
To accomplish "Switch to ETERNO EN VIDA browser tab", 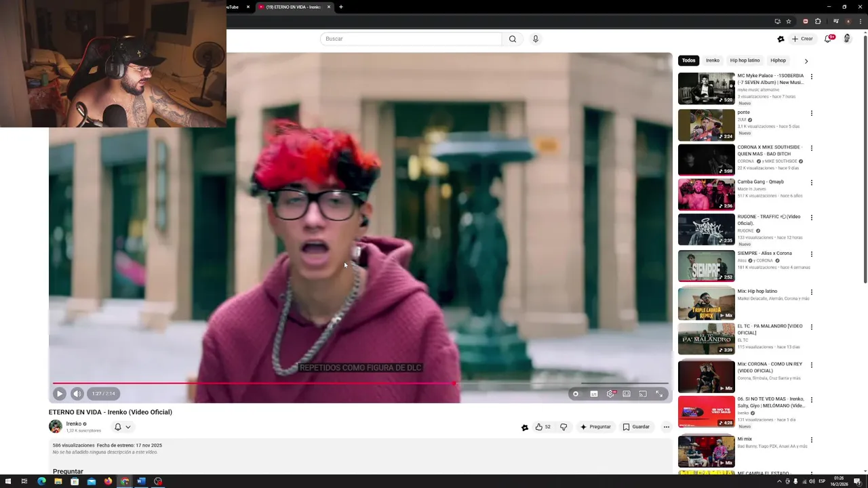I will 293,7.
